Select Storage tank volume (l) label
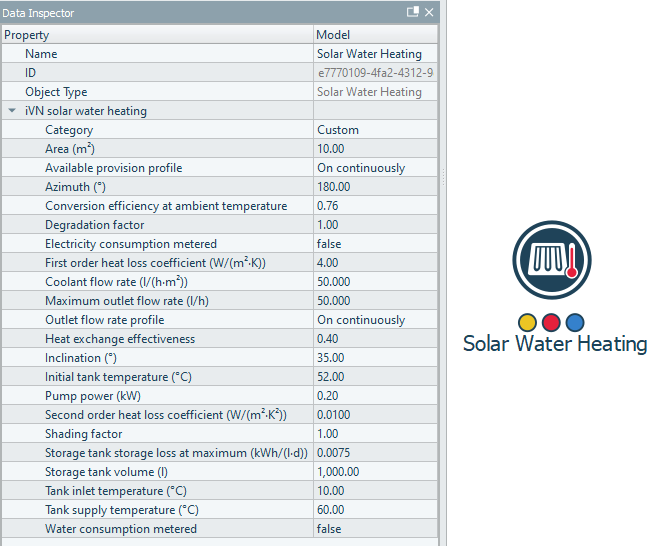 click(106, 472)
